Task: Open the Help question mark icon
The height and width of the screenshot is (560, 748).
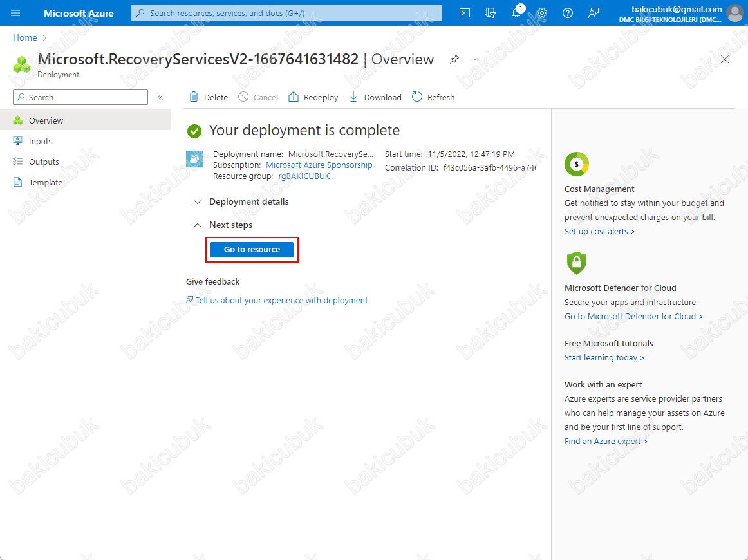Action: tap(568, 13)
